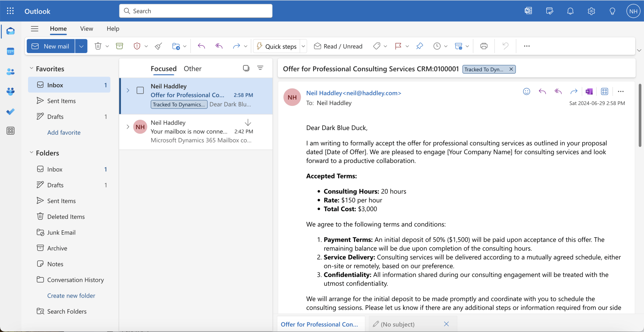This screenshot has height=332, width=644.
Task: Reply all with the double-arrow icon
Action: (x=558, y=91)
